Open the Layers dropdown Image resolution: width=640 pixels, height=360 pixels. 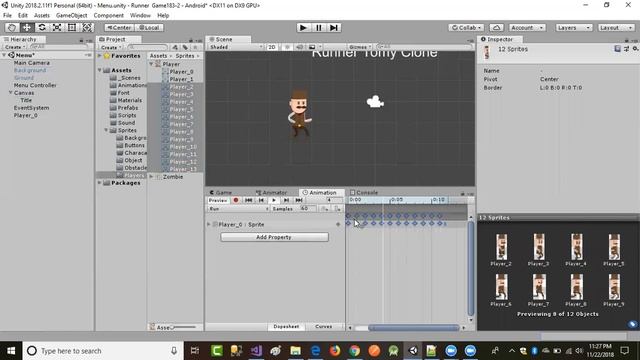tap(573, 27)
